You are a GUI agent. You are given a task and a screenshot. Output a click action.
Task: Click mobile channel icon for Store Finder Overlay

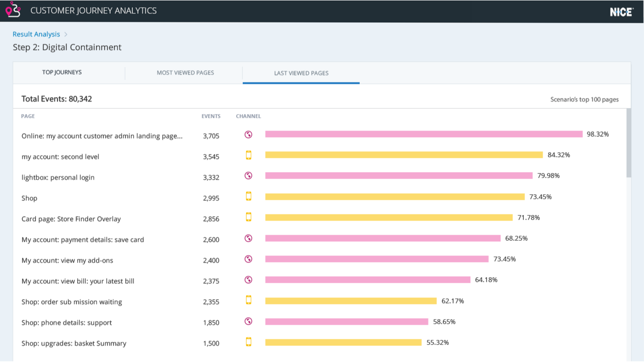click(249, 217)
